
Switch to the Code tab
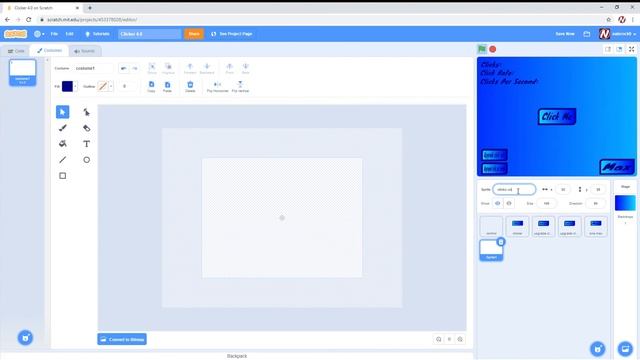click(x=16, y=51)
